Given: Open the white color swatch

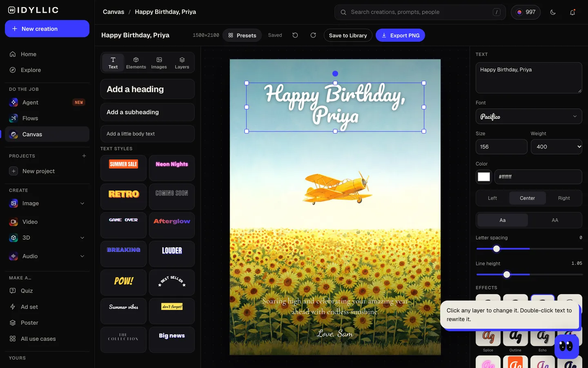Looking at the screenshot, I should 484,177.
